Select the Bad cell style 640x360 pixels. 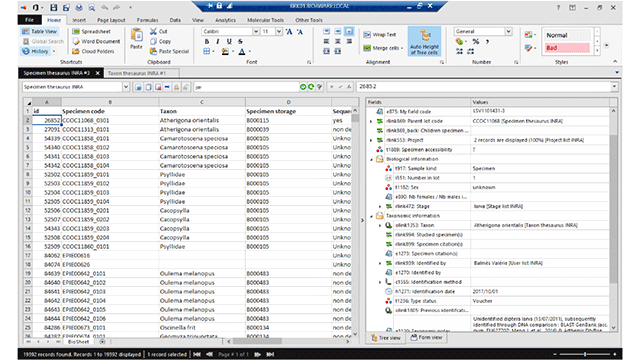click(568, 48)
